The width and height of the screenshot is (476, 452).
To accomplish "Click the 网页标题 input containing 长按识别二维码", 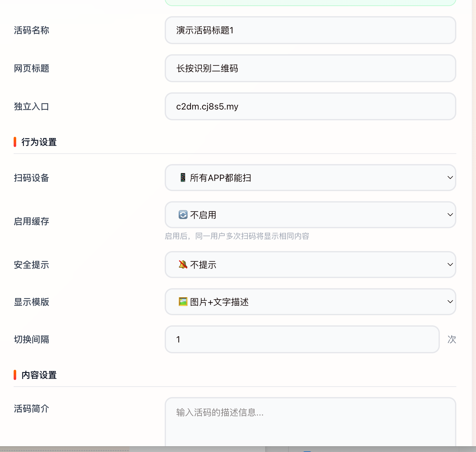I will tap(310, 68).
